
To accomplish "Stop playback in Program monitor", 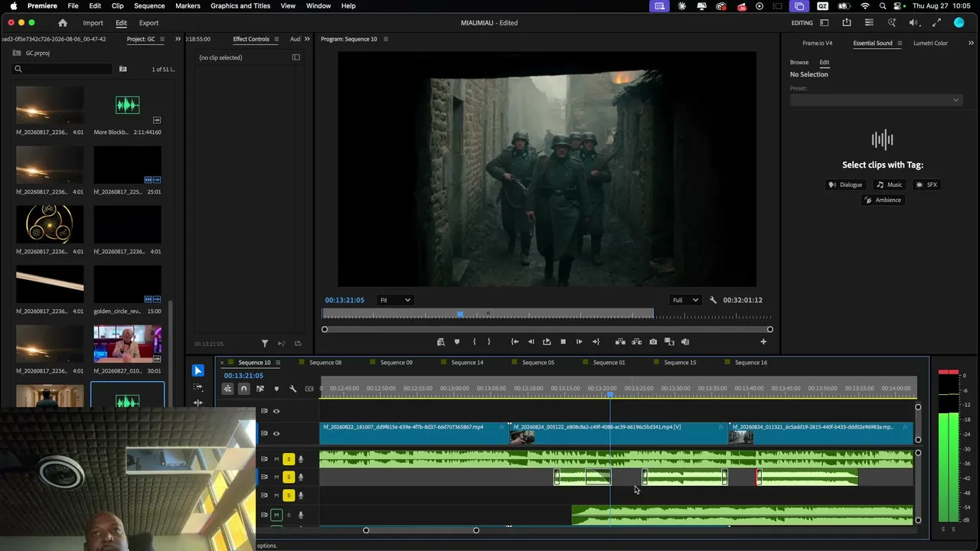I will point(563,342).
